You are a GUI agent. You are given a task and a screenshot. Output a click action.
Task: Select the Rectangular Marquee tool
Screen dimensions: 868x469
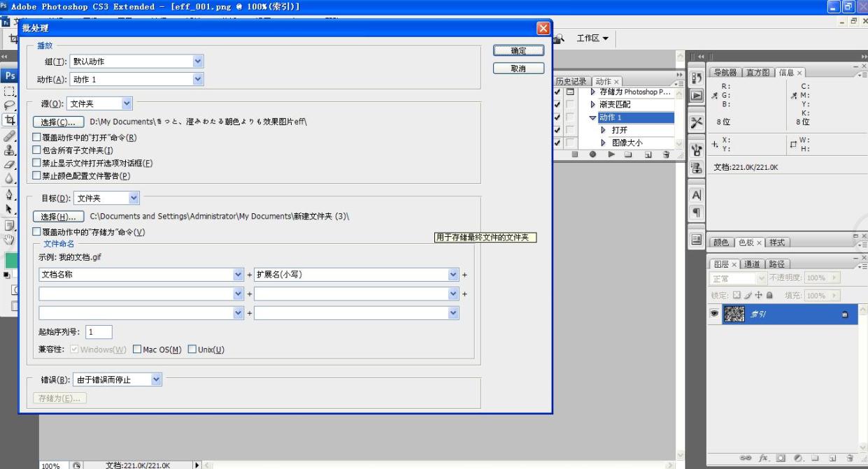click(9, 90)
